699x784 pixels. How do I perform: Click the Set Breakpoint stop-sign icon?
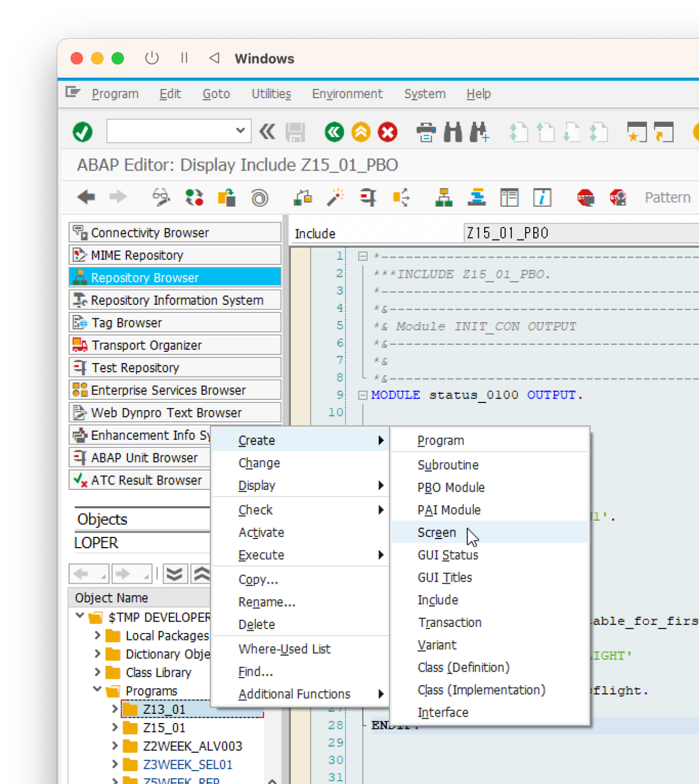585,197
